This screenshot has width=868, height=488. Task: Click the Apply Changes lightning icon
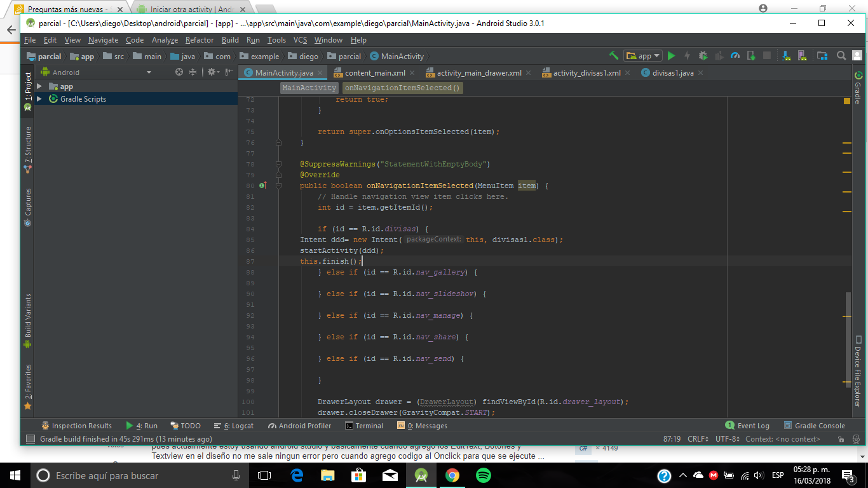point(687,56)
